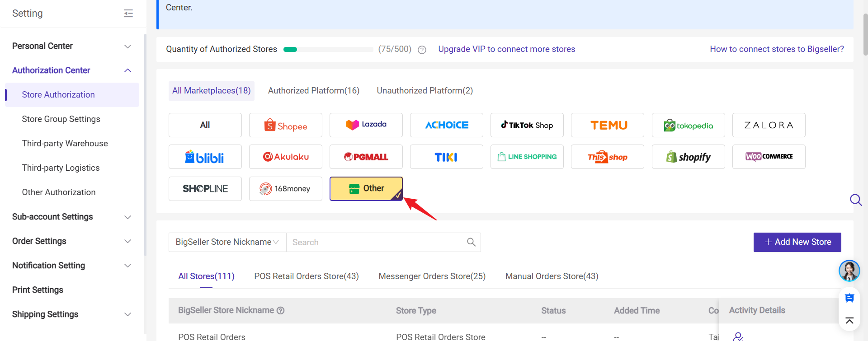868x341 pixels.
Task: Select the Thisshop marketplace tile
Action: [608, 157]
